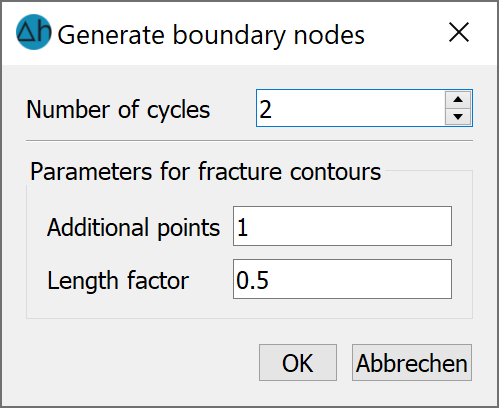Click the Number of cycles label
Image resolution: width=499 pixels, height=408 pixels.
118,110
